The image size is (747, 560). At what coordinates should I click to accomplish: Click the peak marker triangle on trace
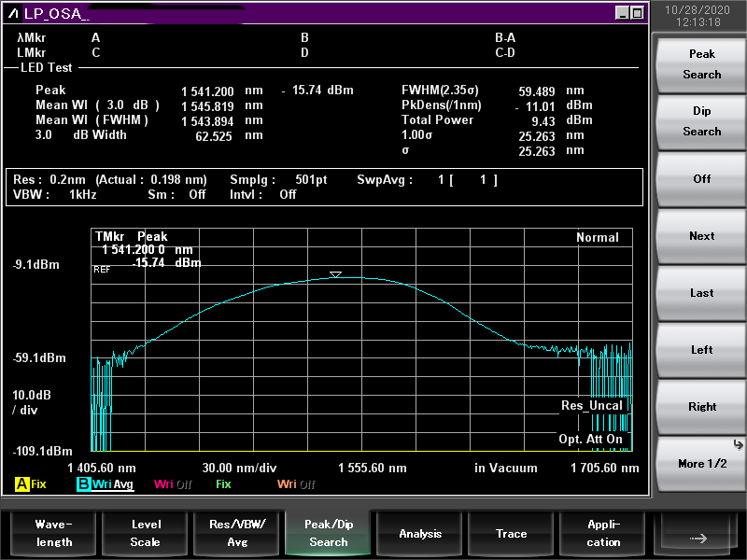pyautogui.click(x=335, y=274)
